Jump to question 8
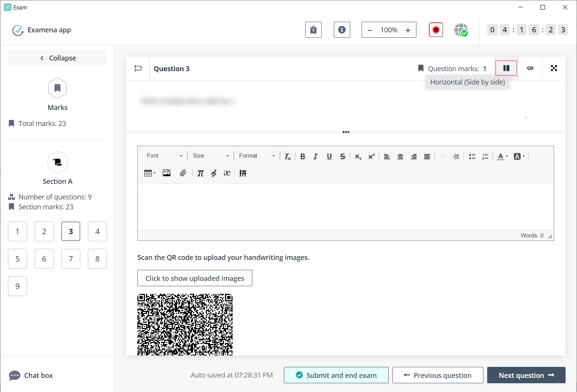 click(97, 259)
